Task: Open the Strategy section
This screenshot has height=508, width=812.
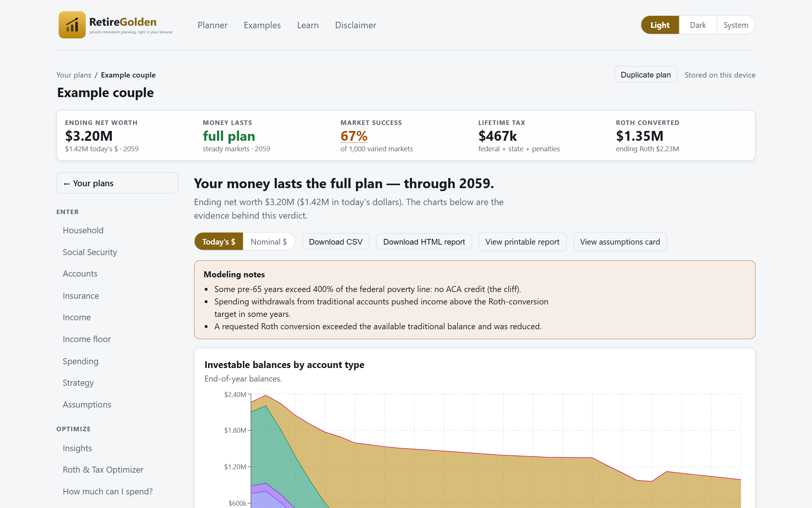Action: click(x=78, y=383)
